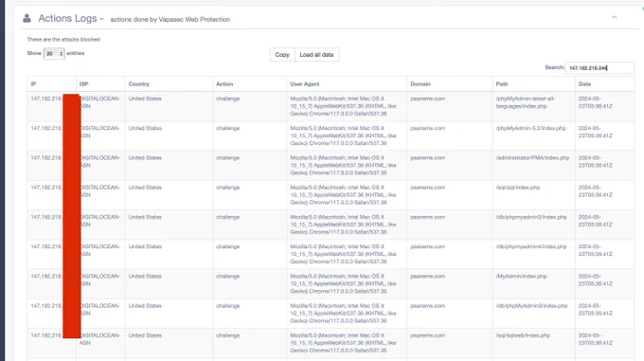Click challenge action in /sql/sql/index.php row
The width and height of the screenshot is (644, 361).
click(x=228, y=188)
